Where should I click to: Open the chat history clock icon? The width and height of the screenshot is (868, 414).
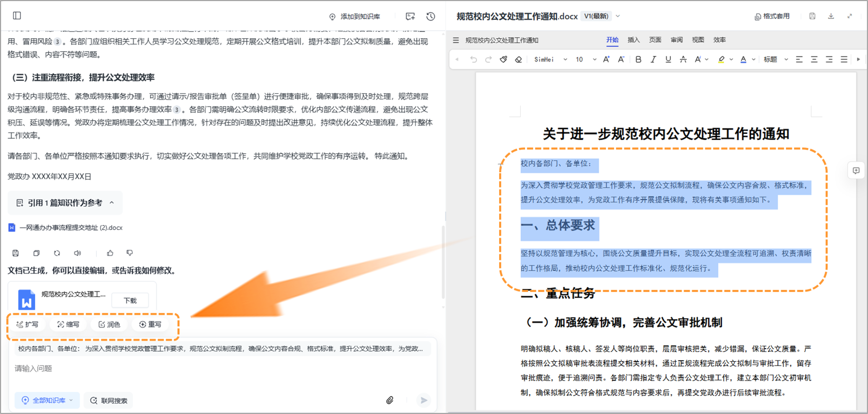click(430, 16)
